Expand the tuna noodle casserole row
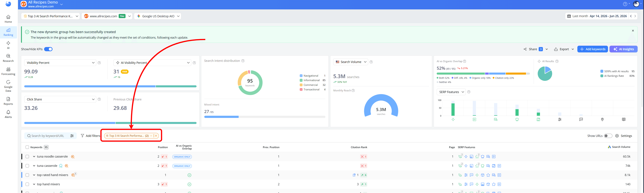Viewport: 644px width, 193px height. [34, 157]
